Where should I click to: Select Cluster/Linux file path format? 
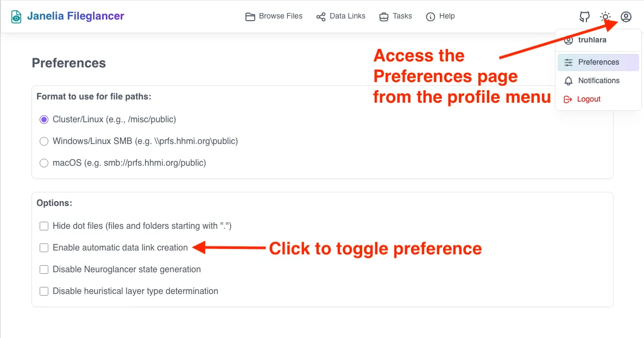click(44, 120)
